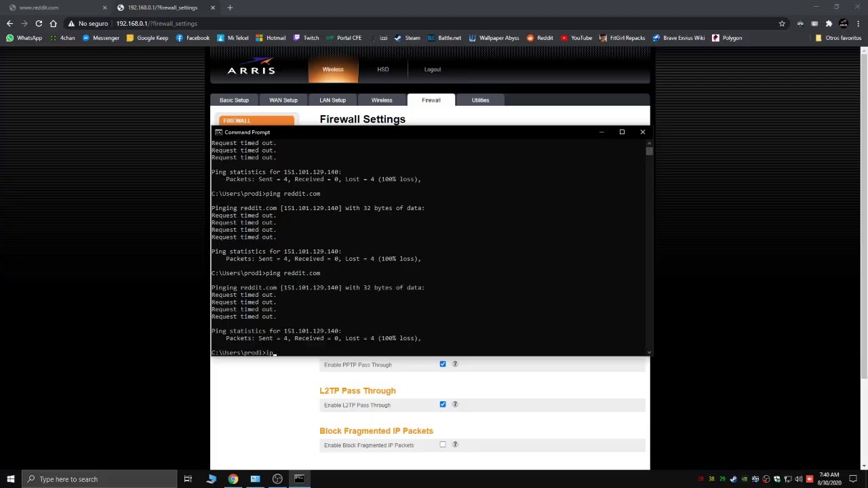Open the Wallpaper Abyss bookmark
Viewport: 868px width, 488px height.
[494, 38]
